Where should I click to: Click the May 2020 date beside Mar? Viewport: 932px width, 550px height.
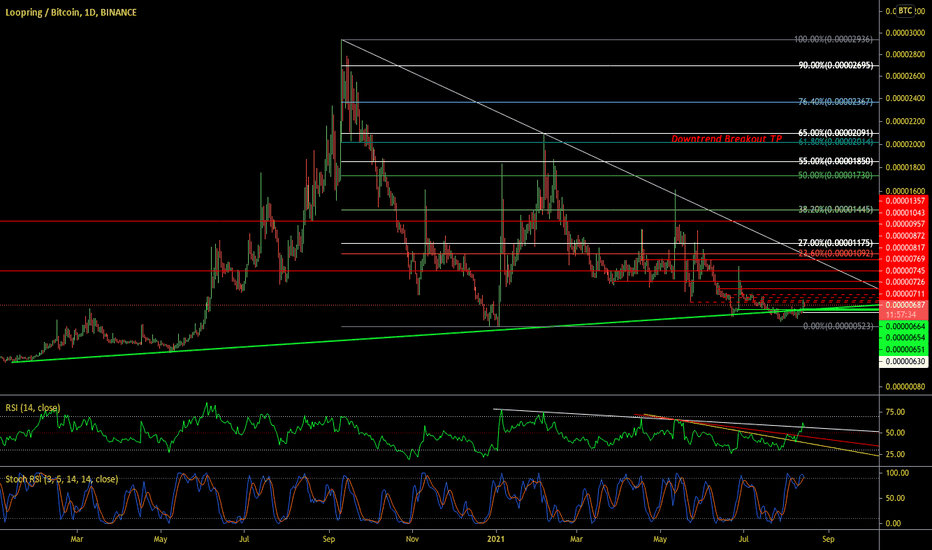(x=160, y=539)
